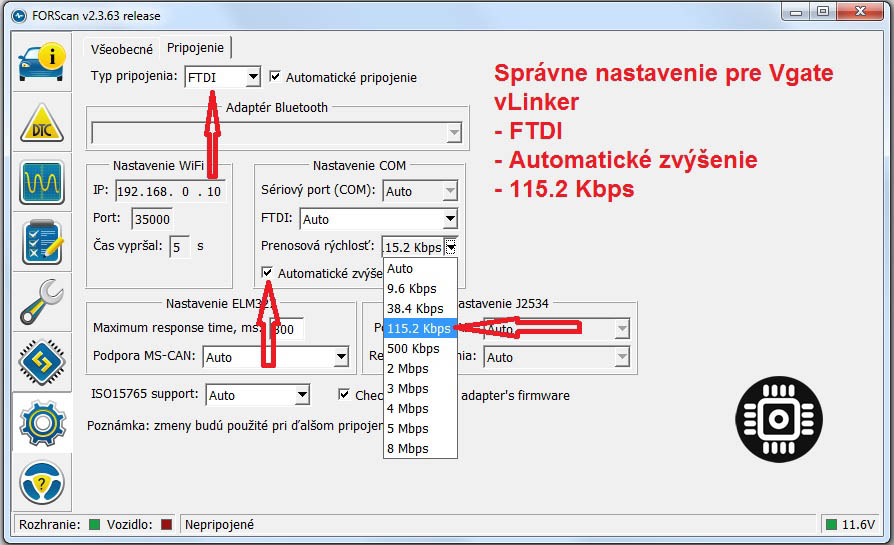Click the green Rozhranie status indicator
The width and height of the screenshot is (894, 545).
pyautogui.click(x=95, y=524)
